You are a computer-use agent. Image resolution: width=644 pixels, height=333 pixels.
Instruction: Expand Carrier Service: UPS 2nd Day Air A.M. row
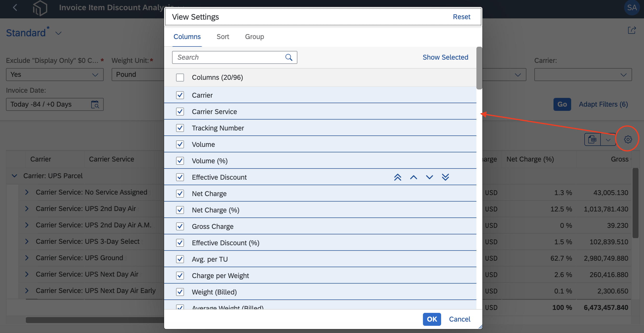point(27,225)
